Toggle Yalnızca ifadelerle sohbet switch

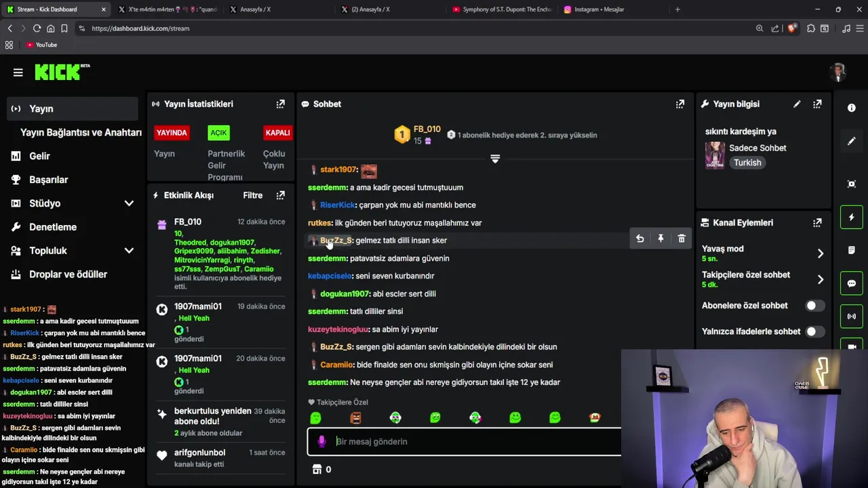tap(814, 331)
